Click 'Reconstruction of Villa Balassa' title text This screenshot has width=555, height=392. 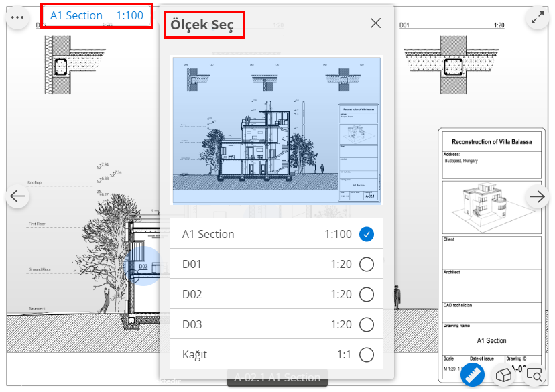[491, 142]
